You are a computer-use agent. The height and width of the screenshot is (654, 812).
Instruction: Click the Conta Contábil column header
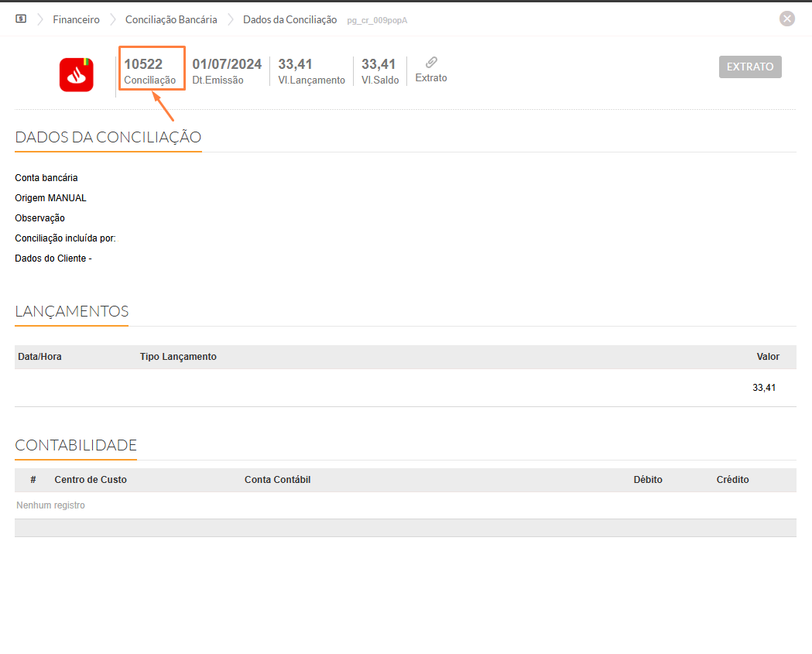tap(277, 480)
